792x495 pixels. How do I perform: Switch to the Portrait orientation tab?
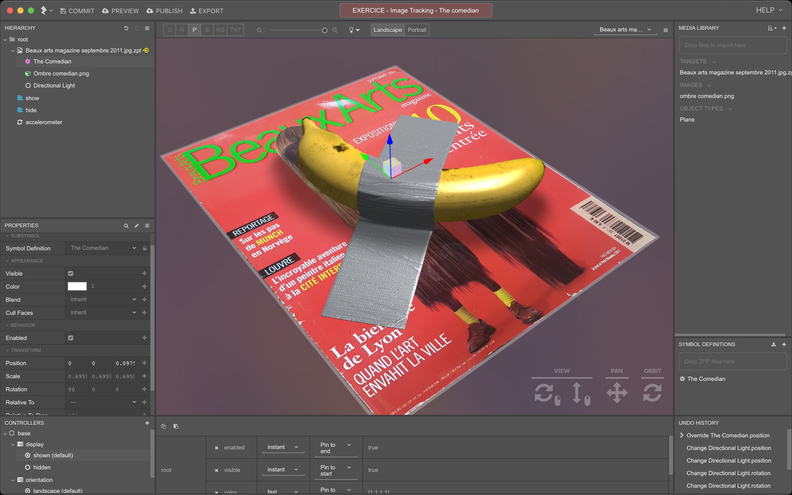pyautogui.click(x=416, y=30)
